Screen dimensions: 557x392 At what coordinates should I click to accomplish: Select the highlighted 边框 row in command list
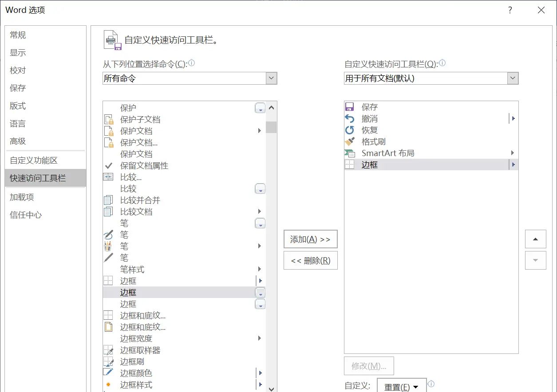point(184,292)
